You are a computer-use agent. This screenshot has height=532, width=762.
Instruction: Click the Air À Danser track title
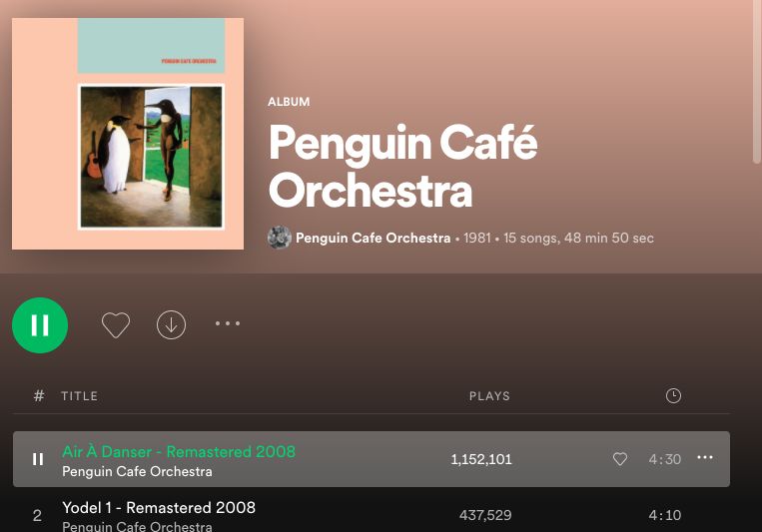click(179, 451)
